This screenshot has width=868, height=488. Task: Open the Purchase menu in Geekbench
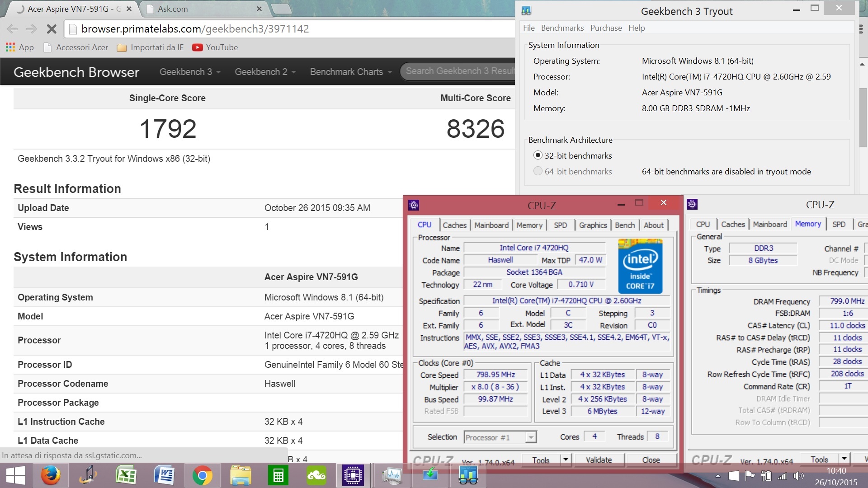tap(606, 28)
